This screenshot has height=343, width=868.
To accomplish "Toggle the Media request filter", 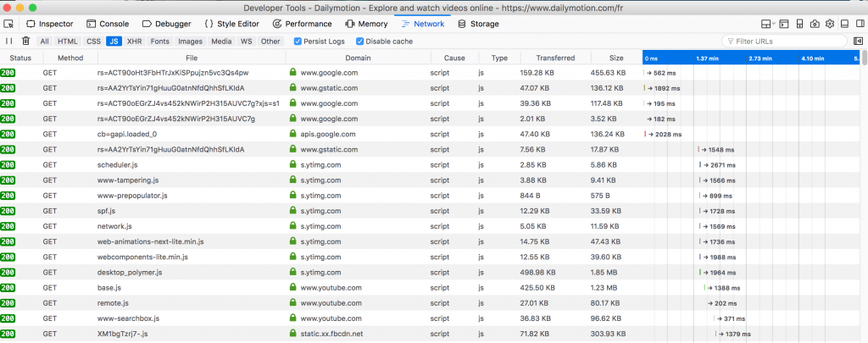I will pos(221,41).
